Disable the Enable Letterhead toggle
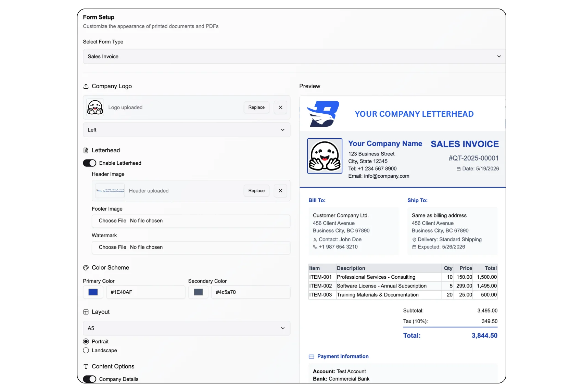The image size is (583, 392). [x=90, y=163]
